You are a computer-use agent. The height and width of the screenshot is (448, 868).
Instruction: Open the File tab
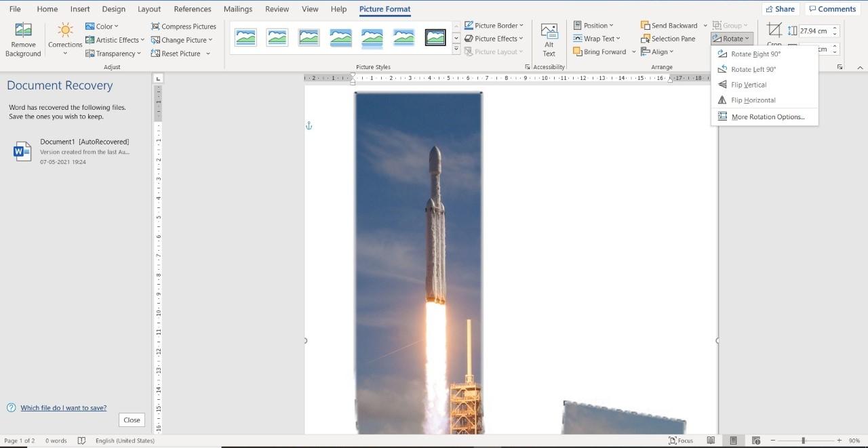pyautogui.click(x=15, y=9)
